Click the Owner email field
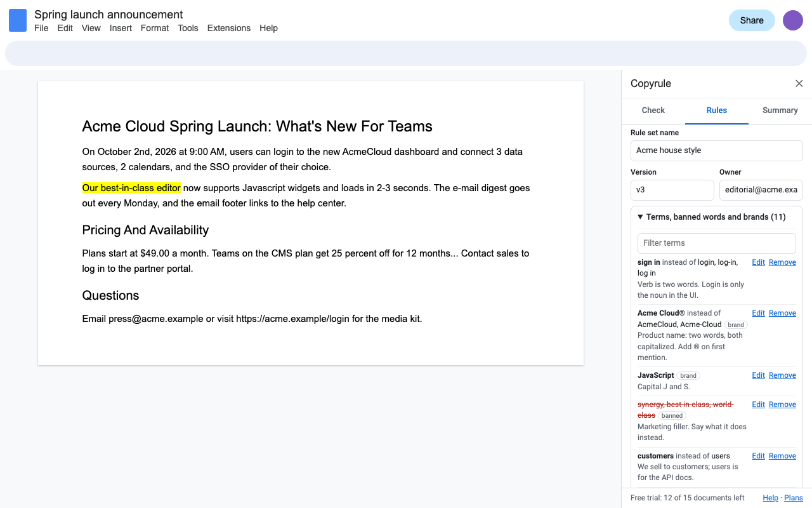The height and width of the screenshot is (508, 812). click(761, 190)
